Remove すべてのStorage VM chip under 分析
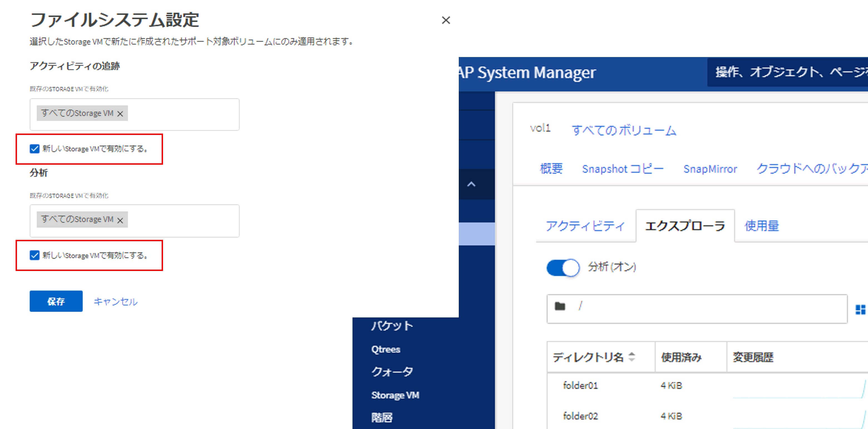Image resolution: width=868 pixels, height=429 pixels. pos(120,220)
